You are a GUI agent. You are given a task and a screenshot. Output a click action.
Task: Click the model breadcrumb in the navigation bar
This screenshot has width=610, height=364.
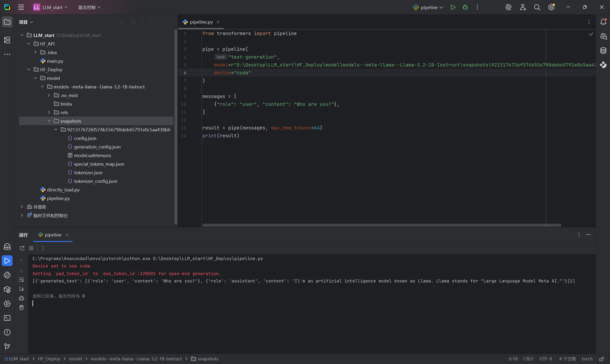pyautogui.click(x=76, y=359)
